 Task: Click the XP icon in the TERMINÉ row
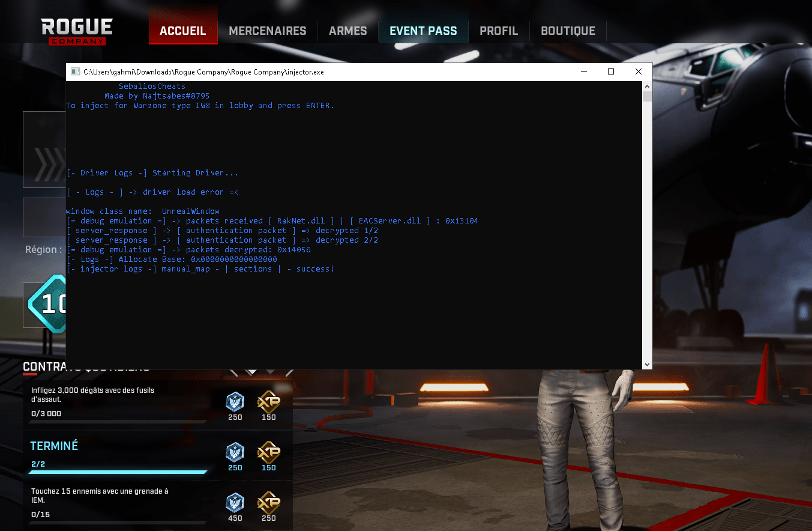pos(269,452)
